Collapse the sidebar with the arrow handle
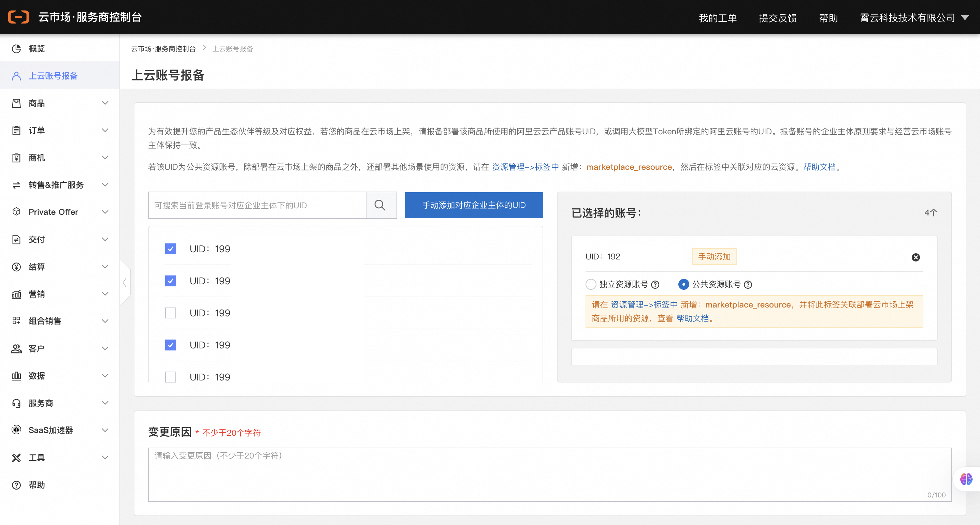Screen dimensions: 980x525 pos(125,283)
